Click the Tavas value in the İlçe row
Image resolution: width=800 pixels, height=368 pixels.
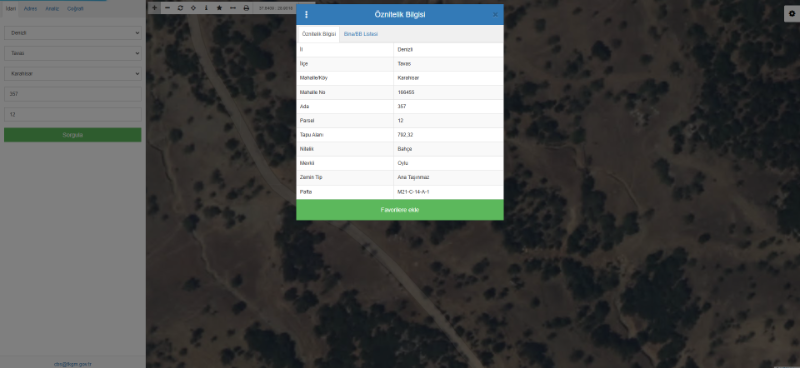click(404, 64)
